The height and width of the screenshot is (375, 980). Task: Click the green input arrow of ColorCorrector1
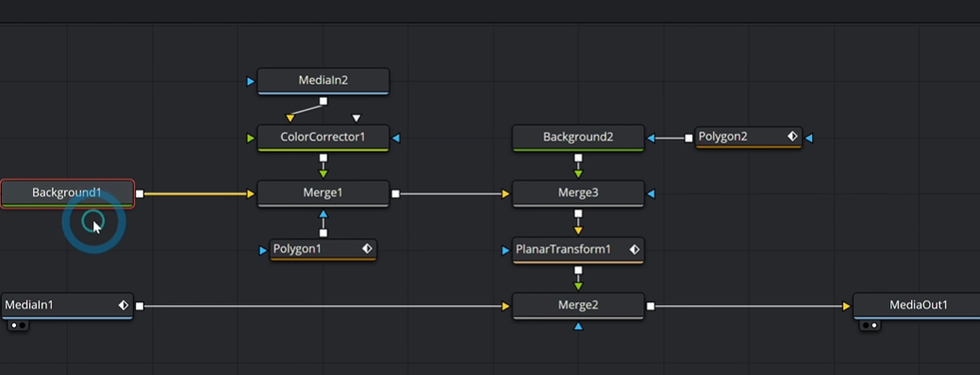(251, 138)
